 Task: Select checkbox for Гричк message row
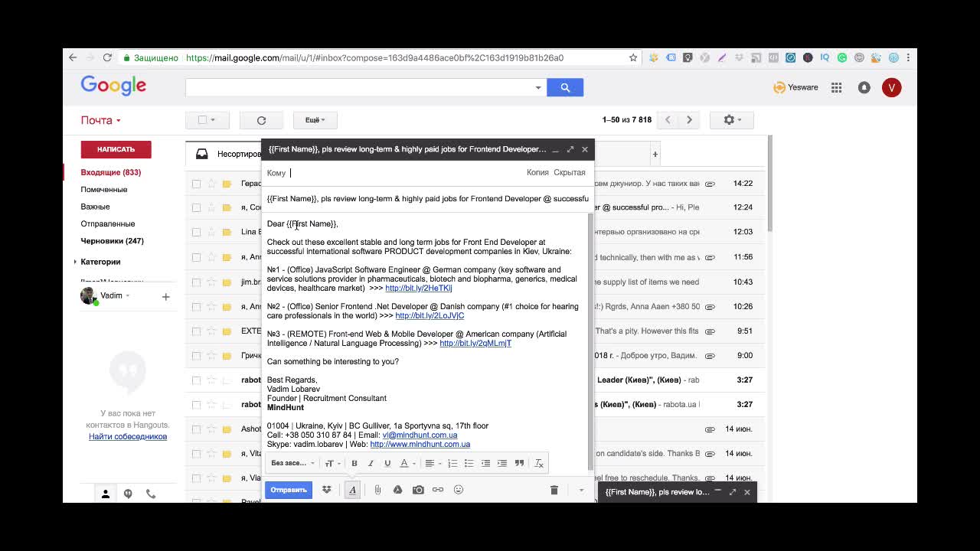(197, 356)
